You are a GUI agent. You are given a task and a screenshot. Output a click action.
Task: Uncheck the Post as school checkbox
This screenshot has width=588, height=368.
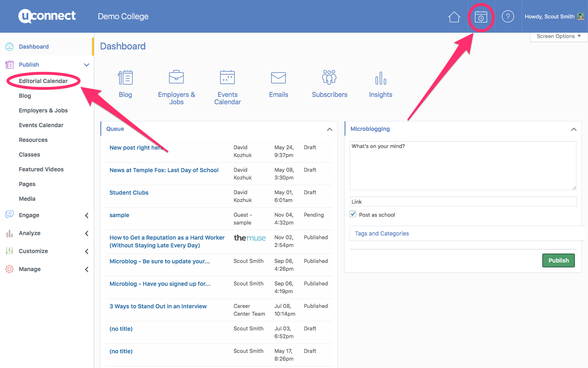click(x=353, y=214)
